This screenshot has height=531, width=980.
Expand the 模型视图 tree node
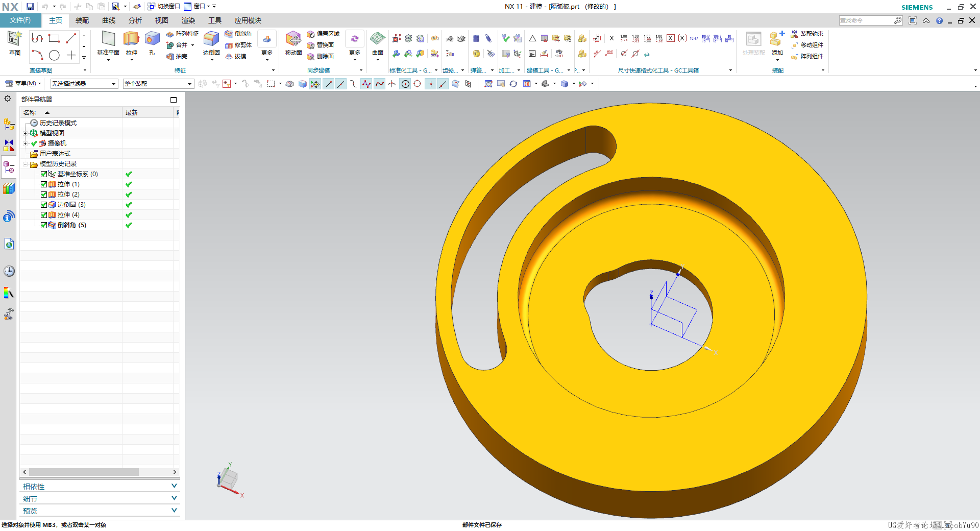click(x=25, y=133)
